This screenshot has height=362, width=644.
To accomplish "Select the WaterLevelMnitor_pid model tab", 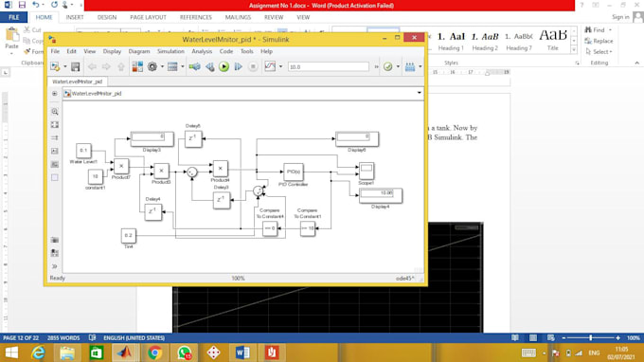I will click(78, 81).
